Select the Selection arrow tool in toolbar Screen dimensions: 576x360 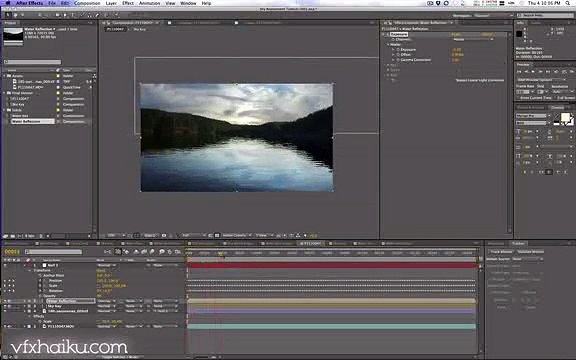click(x=7, y=15)
